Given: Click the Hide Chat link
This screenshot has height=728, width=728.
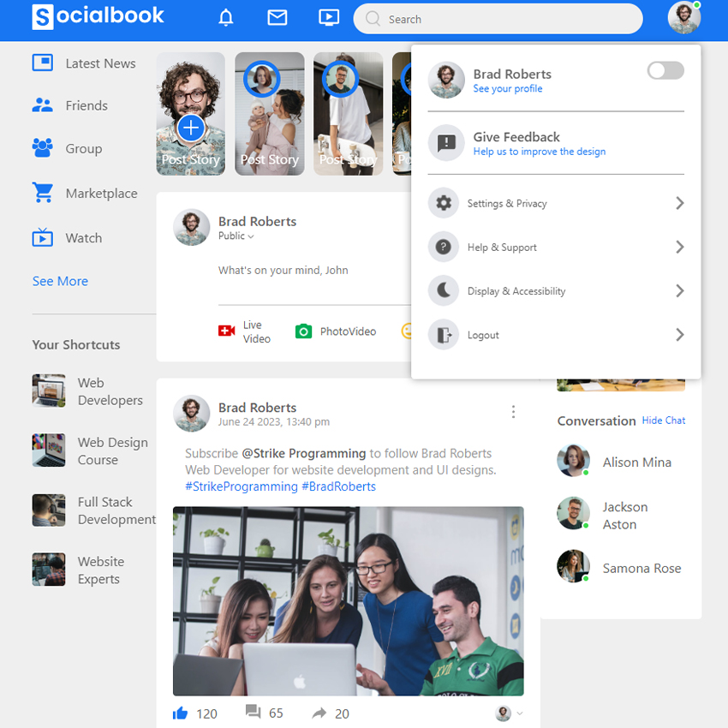Looking at the screenshot, I should (664, 421).
